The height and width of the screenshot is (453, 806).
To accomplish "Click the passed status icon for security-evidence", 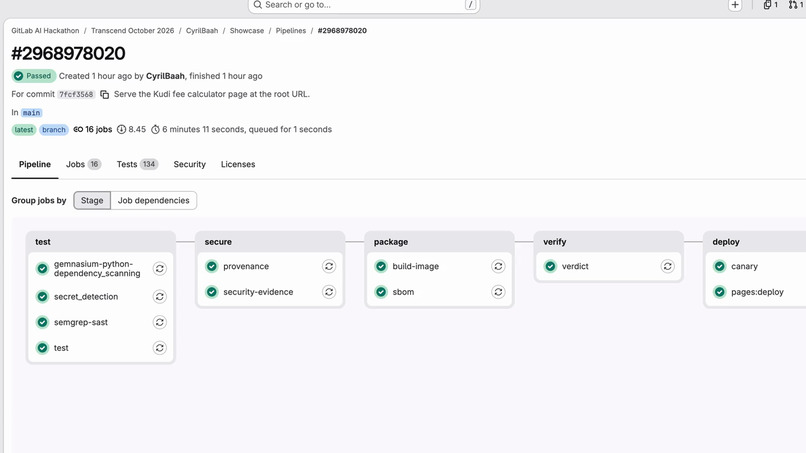I will click(211, 292).
